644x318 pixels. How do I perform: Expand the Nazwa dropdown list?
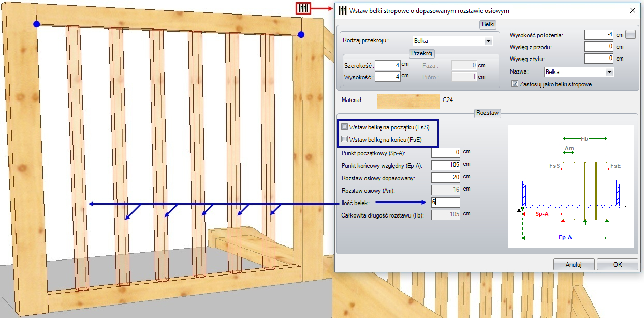click(609, 72)
